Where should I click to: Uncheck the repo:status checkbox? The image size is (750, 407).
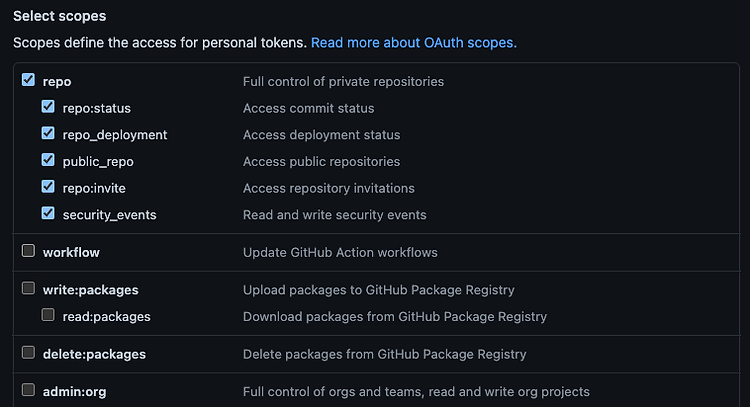click(48, 107)
